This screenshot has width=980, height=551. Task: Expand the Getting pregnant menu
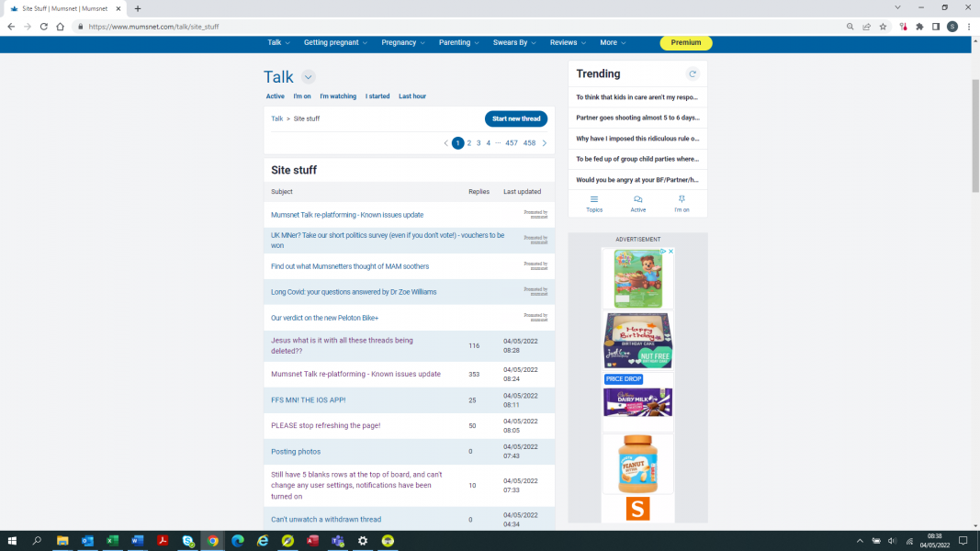pyautogui.click(x=335, y=42)
